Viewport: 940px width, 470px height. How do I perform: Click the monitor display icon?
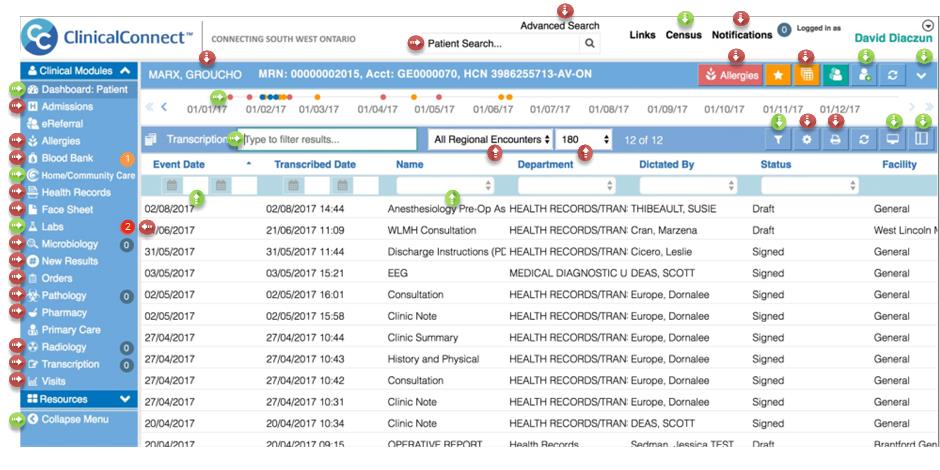point(893,140)
